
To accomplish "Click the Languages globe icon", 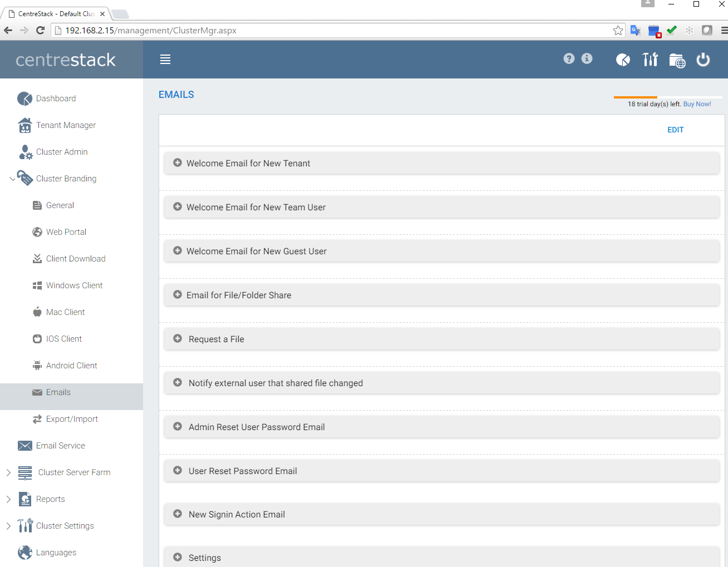I will click(x=25, y=552).
